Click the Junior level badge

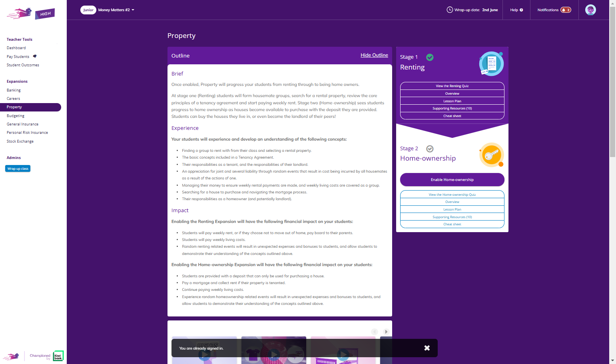[x=88, y=10]
